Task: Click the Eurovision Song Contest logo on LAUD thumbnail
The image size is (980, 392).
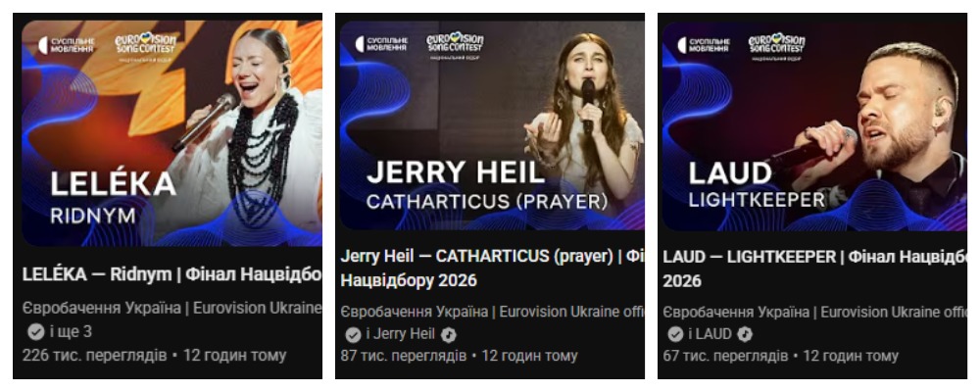Action: (x=777, y=46)
